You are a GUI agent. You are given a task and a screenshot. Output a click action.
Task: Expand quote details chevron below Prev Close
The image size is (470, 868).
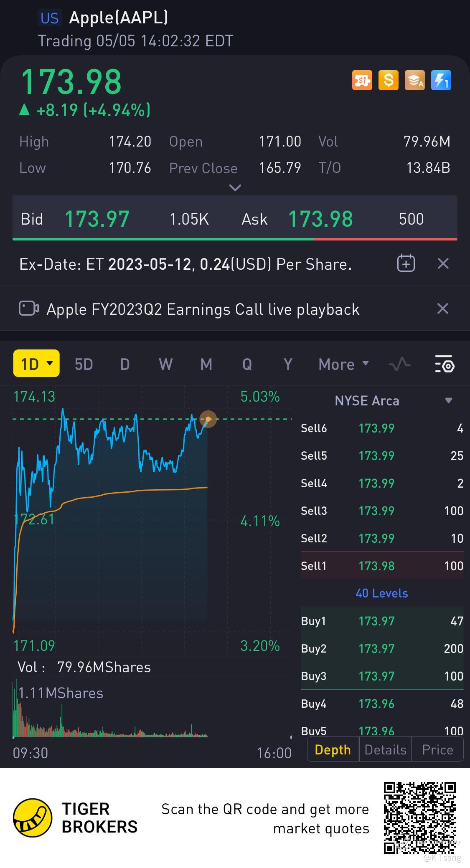235,188
